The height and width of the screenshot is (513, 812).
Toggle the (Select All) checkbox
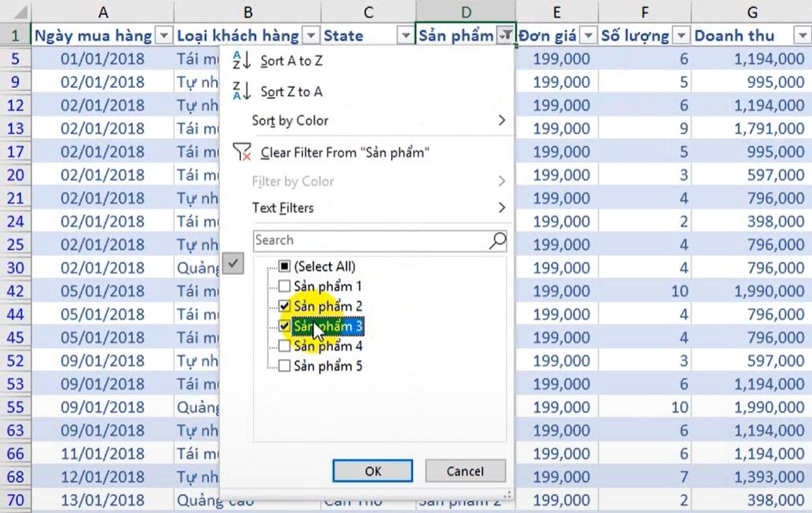tap(285, 266)
